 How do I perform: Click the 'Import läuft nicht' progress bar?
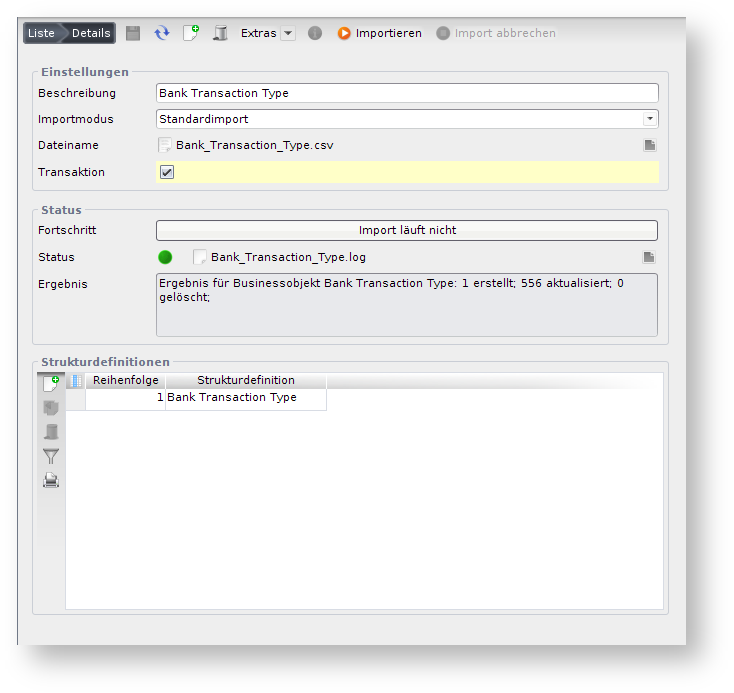407,230
